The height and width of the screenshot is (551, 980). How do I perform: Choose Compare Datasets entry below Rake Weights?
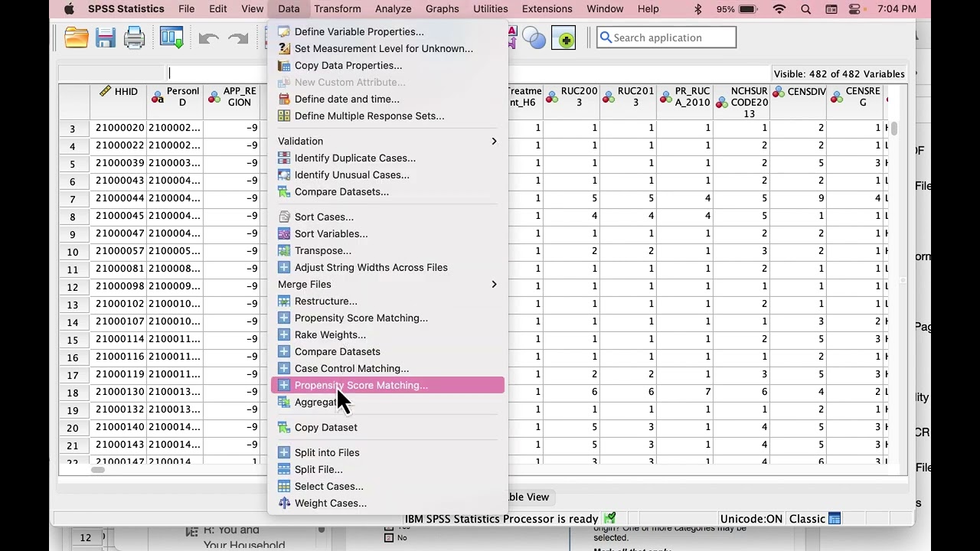pyautogui.click(x=387, y=351)
